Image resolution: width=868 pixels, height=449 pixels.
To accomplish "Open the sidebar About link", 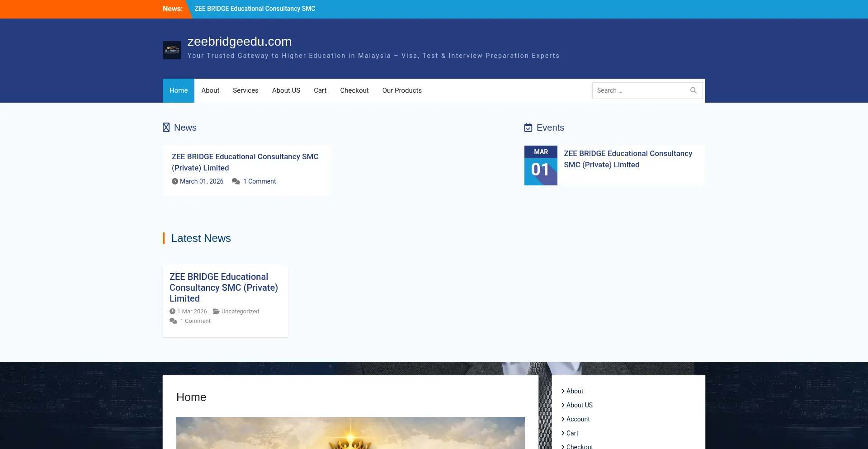I will pyautogui.click(x=575, y=391).
